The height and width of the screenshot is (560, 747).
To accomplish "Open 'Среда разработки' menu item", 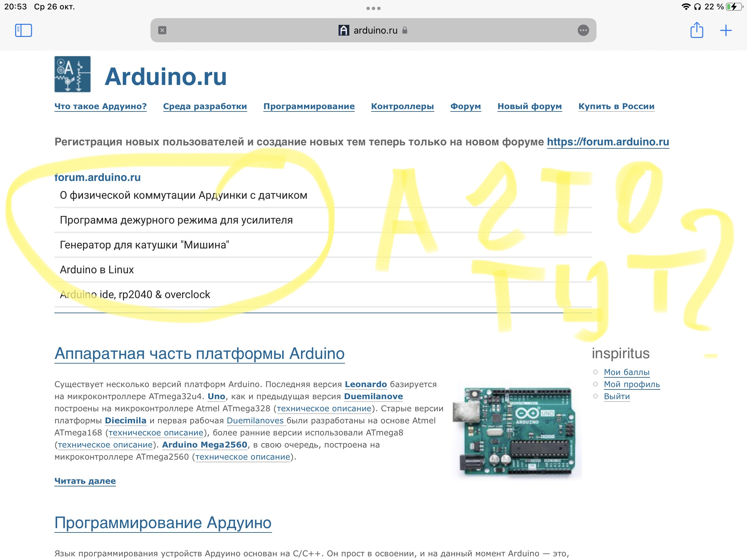I will click(205, 106).
